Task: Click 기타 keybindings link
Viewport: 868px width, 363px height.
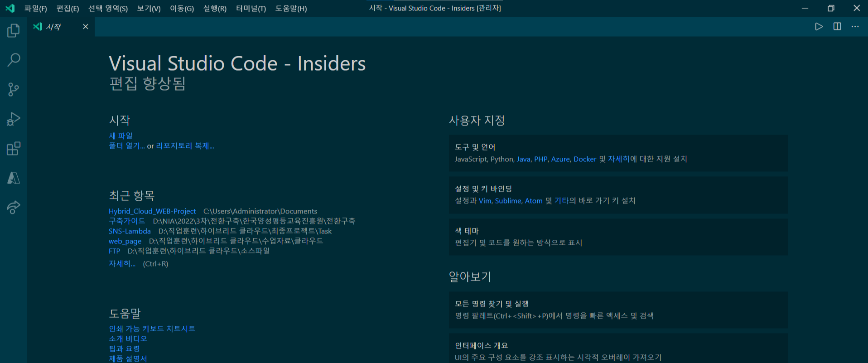Action: point(561,201)
